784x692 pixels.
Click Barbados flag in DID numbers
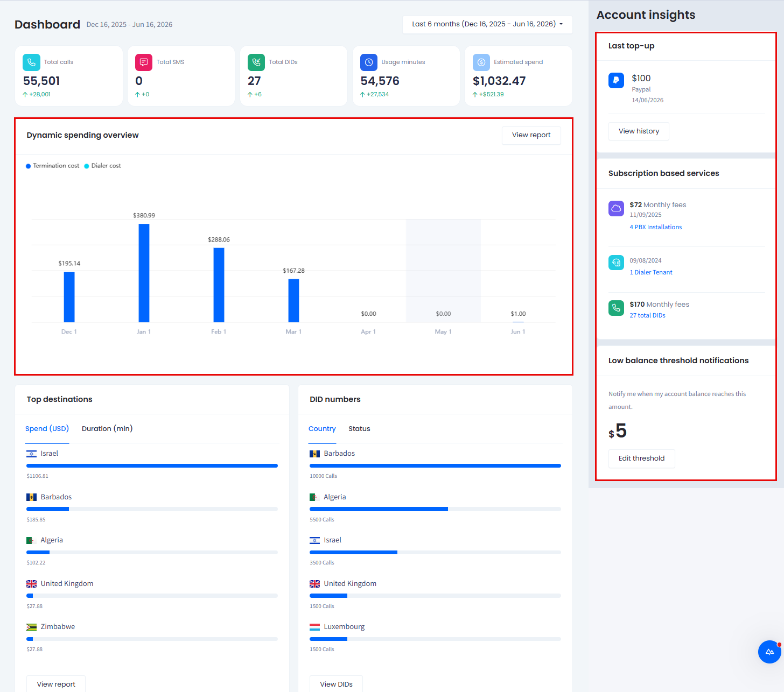pos(315,454)
